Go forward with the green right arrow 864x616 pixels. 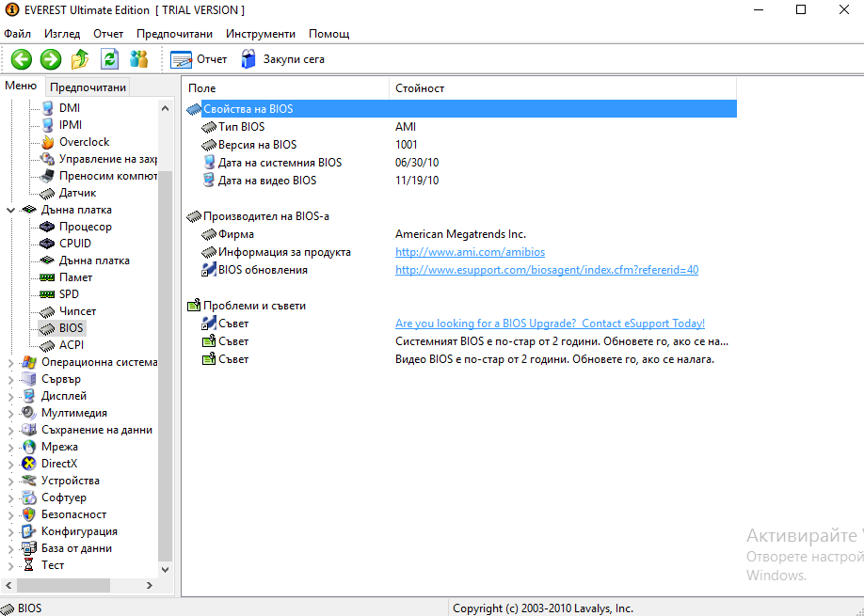coord(51,59)
